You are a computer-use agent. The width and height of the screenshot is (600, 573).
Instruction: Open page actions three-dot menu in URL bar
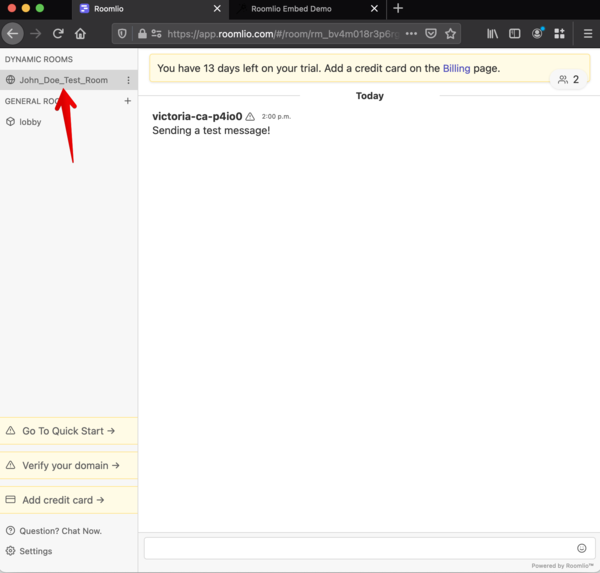click(411, 33)
